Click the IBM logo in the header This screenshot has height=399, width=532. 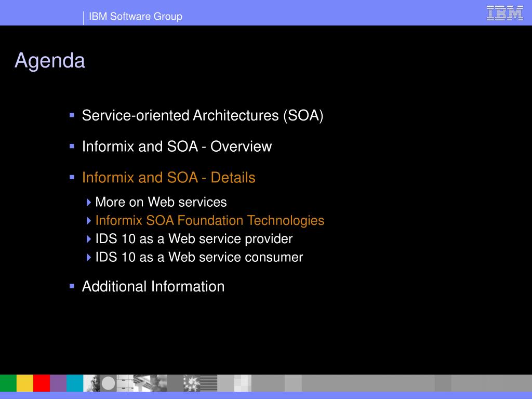click(x=504, y=13)
